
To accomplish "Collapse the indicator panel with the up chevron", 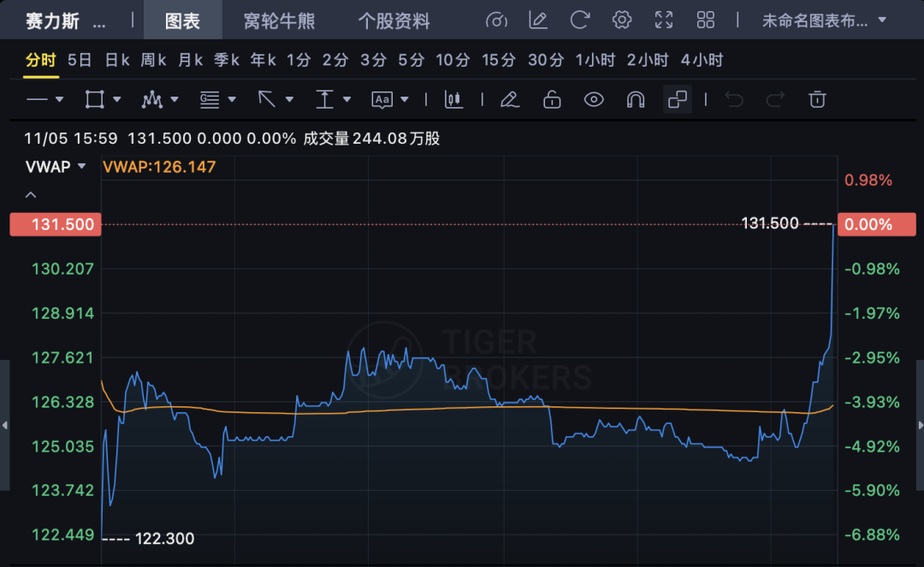I will click(x=31, y=195).
